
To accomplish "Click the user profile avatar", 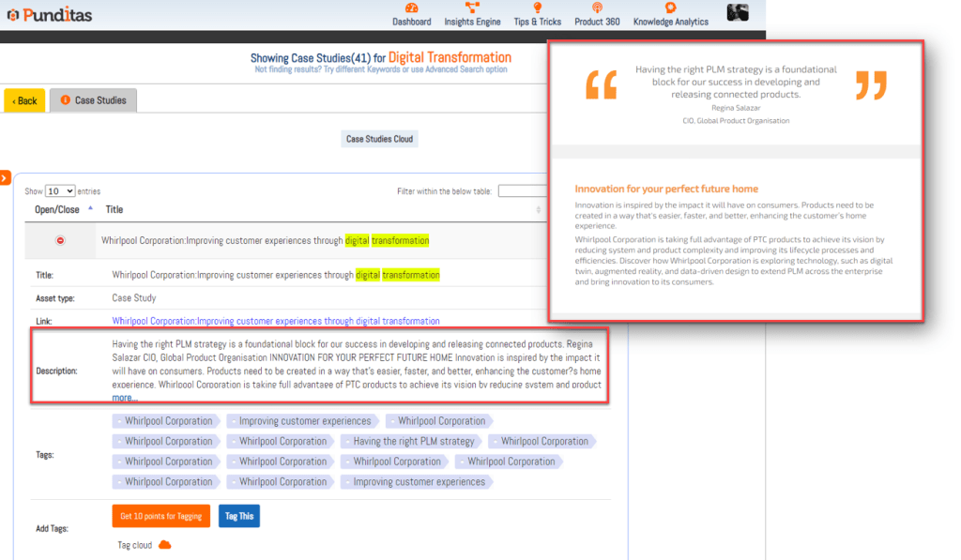I will click(x=738, y=12).
